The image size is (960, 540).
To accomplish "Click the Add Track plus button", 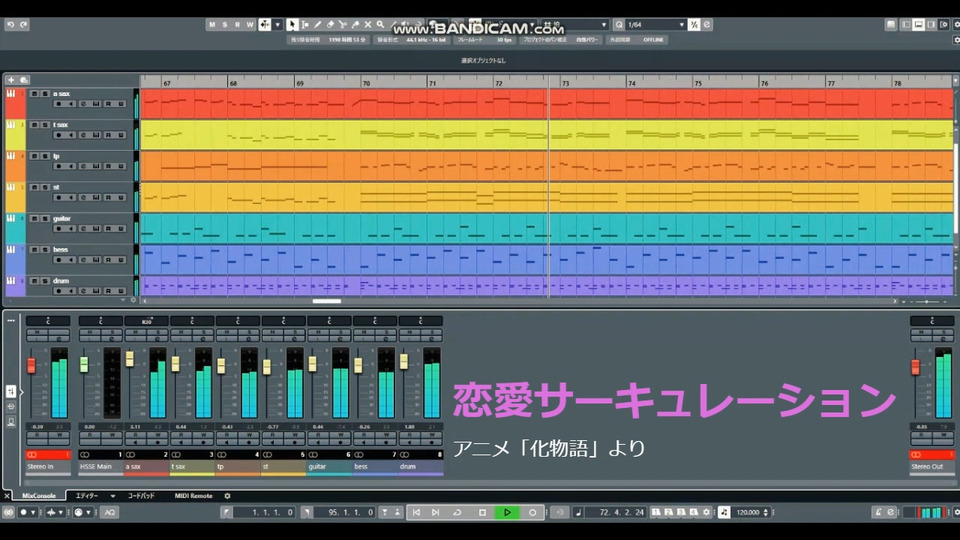I will tap(11, 80).
